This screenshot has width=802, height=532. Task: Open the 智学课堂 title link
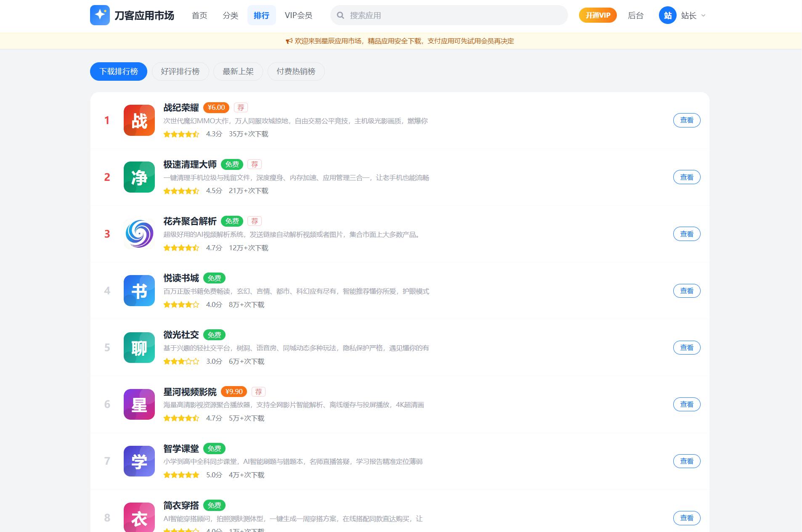tap(181, 449)
